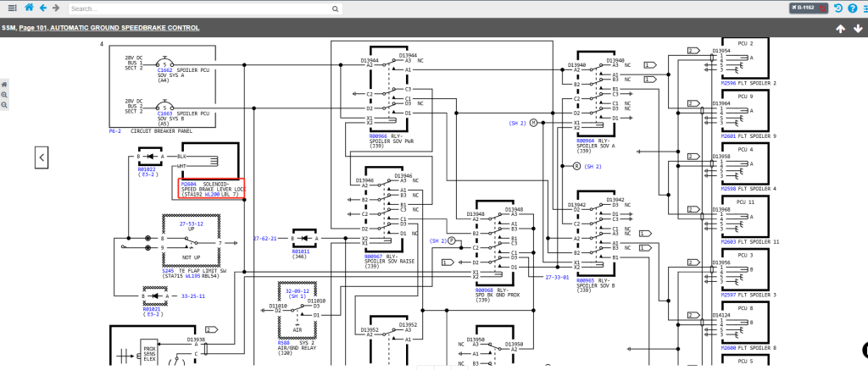This screenshot has height=370, width=868.
Task: Open the P6-2 circuit breaker panel link
Action: (115, 131)
